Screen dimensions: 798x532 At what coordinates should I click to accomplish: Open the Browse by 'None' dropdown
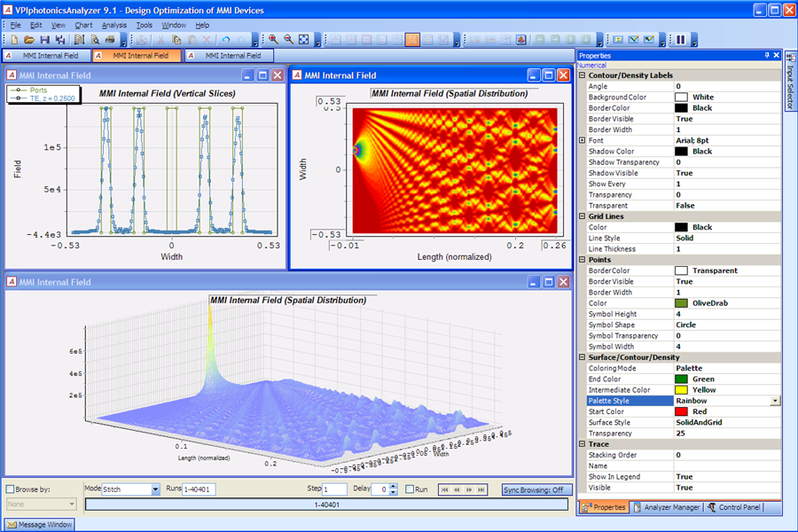tap(41, 504)
